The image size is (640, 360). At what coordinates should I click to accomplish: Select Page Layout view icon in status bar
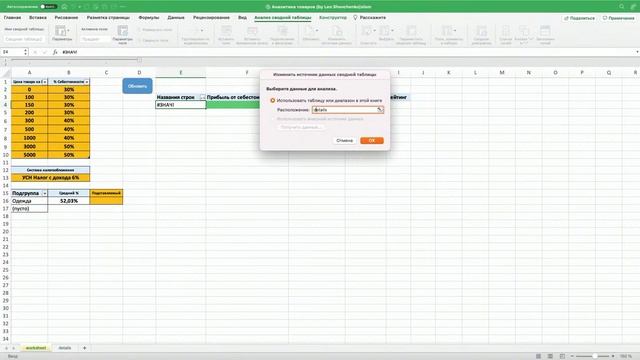coord(550,356)
